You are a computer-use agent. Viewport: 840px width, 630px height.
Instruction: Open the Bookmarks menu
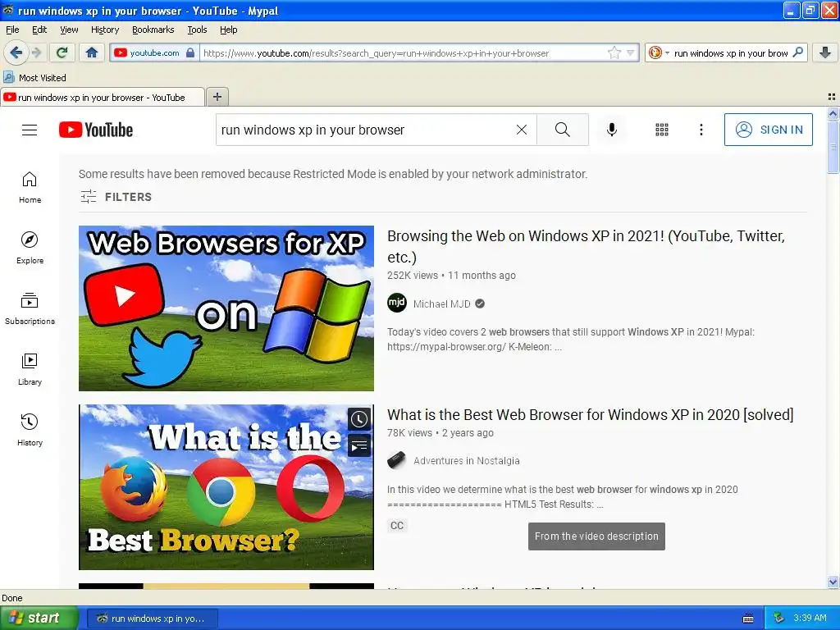tap(153, 30)
